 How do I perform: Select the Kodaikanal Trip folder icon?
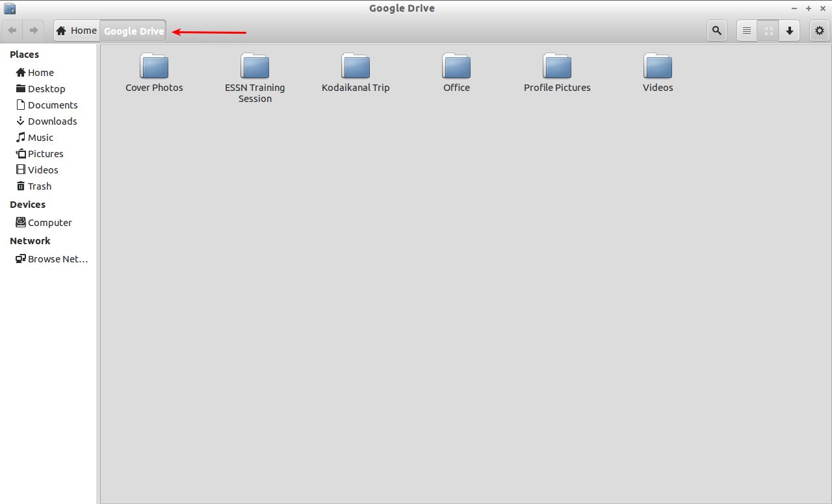[x=356, y=66]
